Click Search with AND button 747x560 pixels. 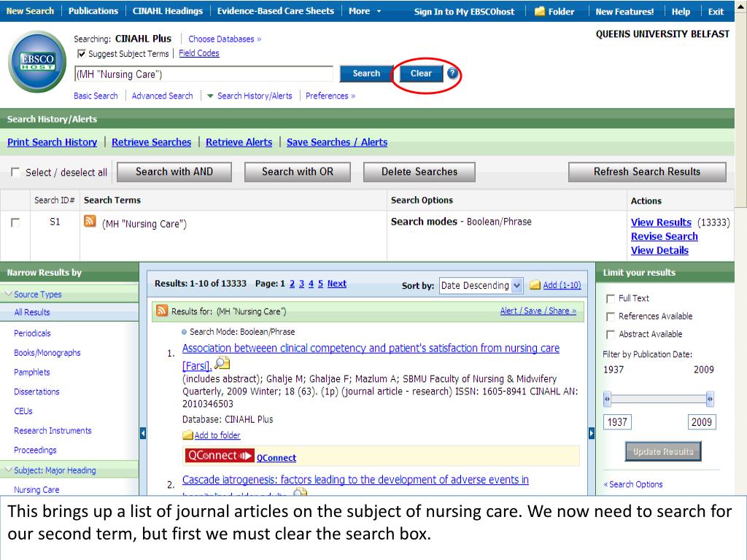(174, 172)
